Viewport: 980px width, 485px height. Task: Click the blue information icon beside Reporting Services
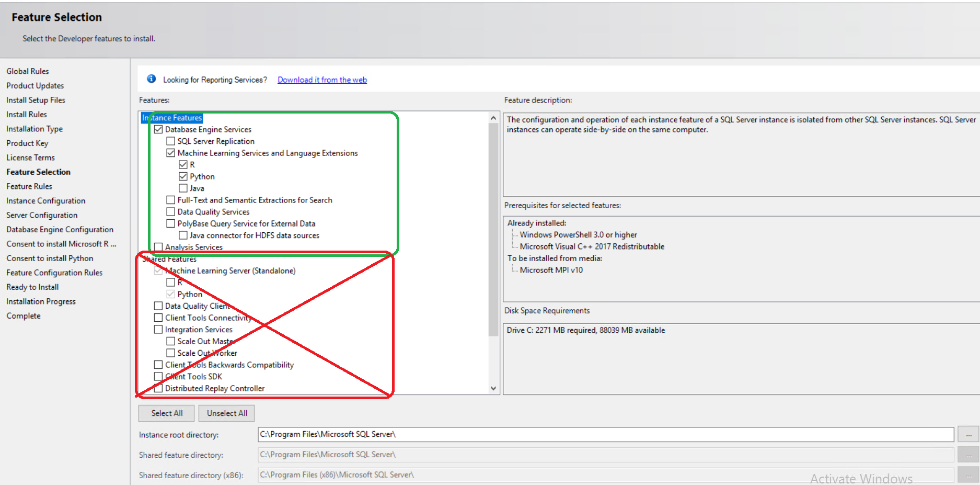tap(152, 79)
